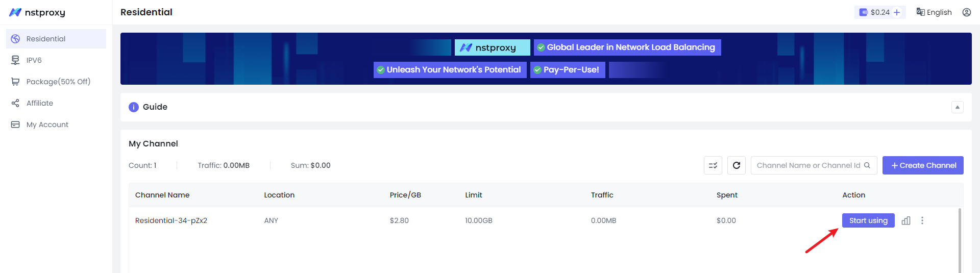Viewport: 980px width, 273px height.
Task: Click the My Channel heading
Action: point(153,144)
